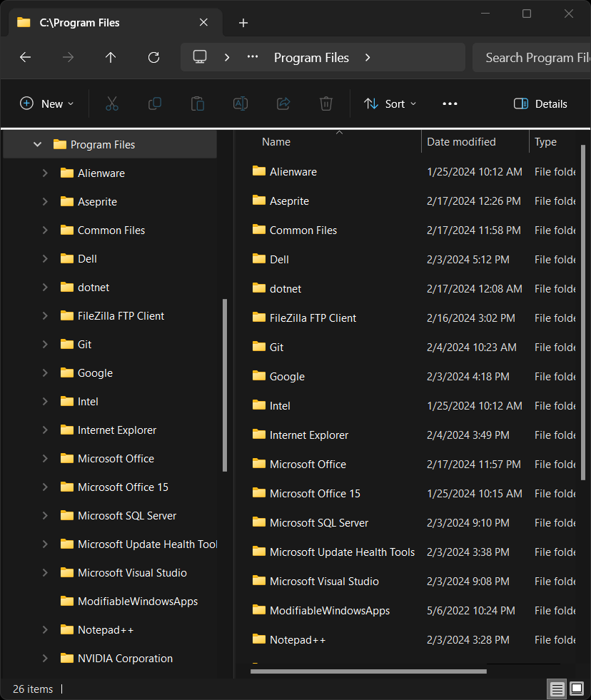The width and height of the screenshot is (591, 700).
Task: Click the Cut scissors icon
Action: coord(112,103)
